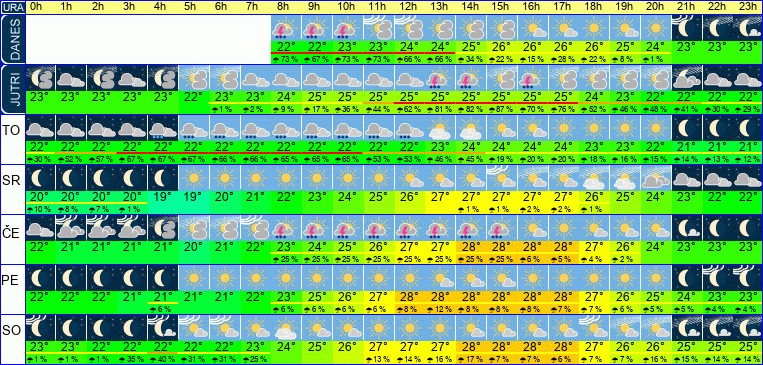The height and width of the screenshot is (365, 763).
Task: Select the SR day row label
Action: [10, 180]
